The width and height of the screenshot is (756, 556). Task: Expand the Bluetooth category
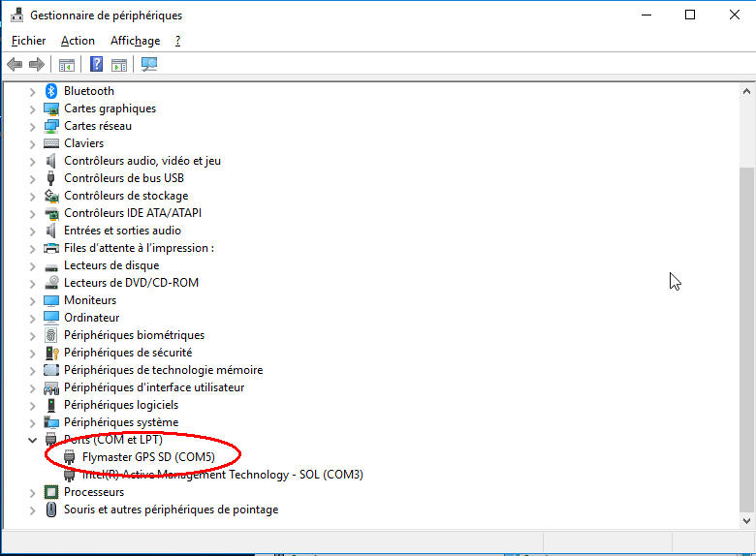coord(32,92)
